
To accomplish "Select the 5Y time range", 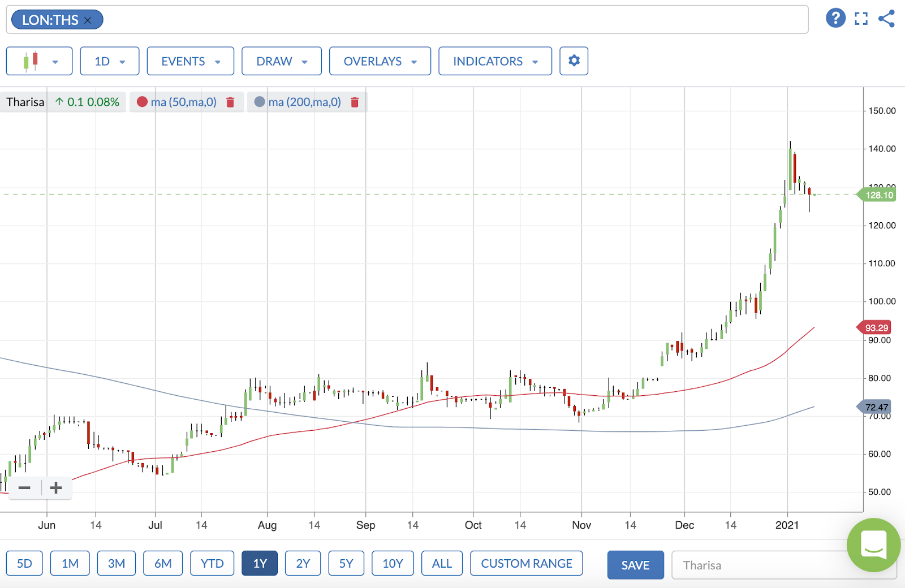I will (346, 563).
